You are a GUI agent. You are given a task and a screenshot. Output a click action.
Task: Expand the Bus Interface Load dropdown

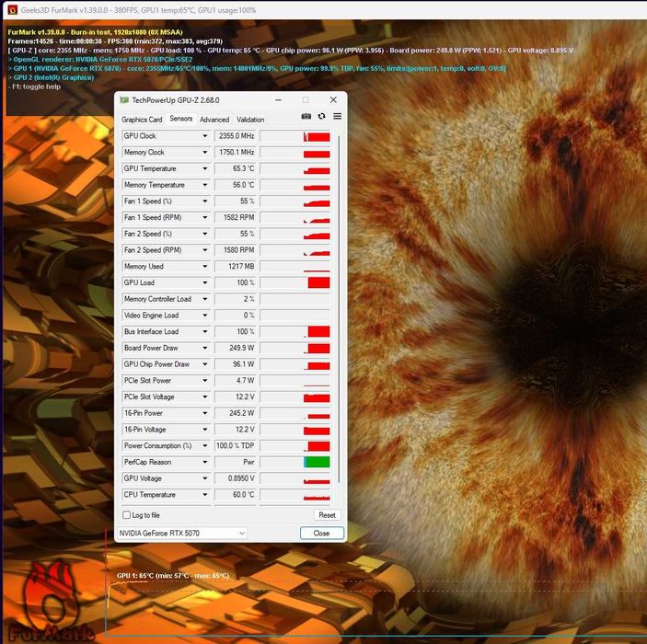pyautogui.click(x=204, y=331)
